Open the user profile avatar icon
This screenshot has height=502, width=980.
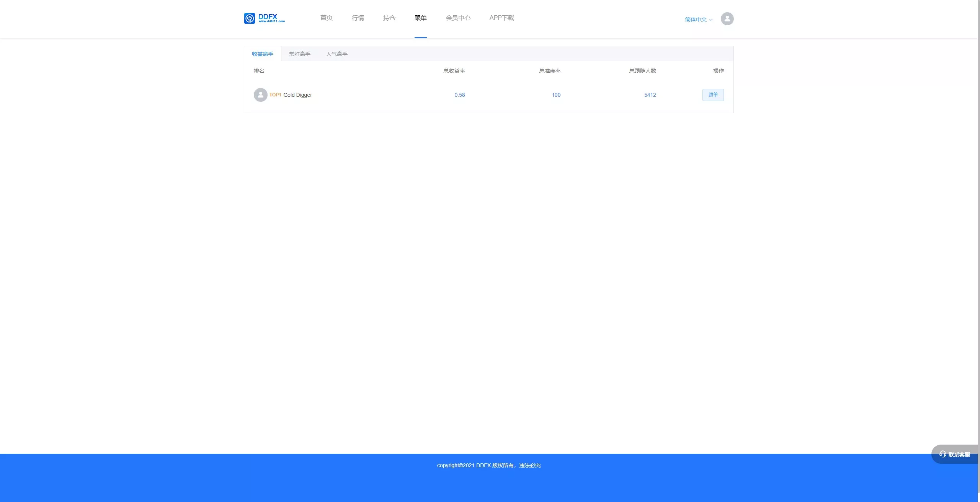[727, 19]
